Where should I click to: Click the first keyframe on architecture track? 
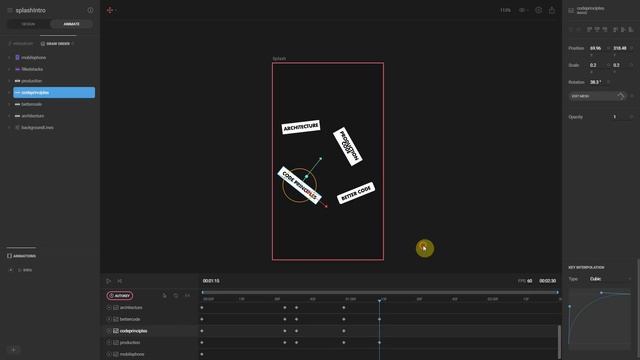(x=202, y=308)
